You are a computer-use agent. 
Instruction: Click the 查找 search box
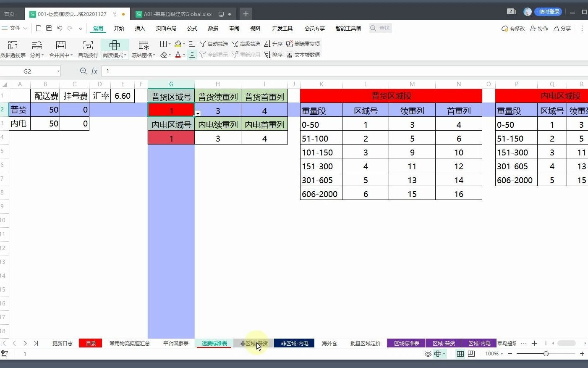[x=380, y=28]
